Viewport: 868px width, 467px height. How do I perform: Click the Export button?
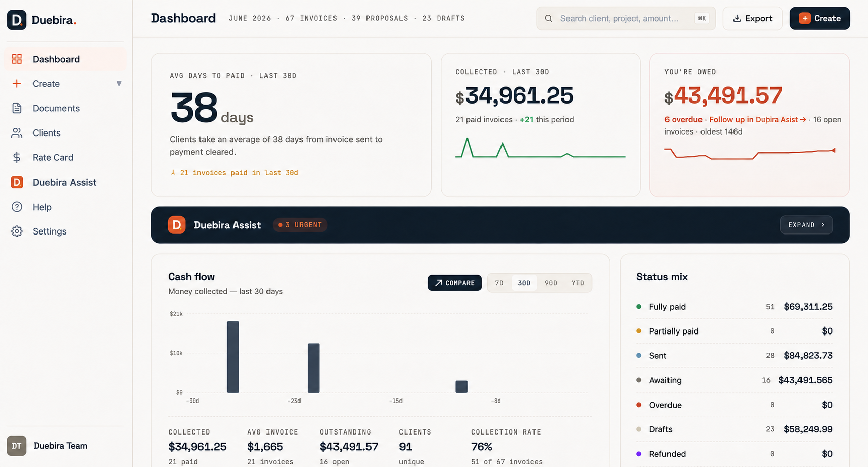pos(753,18)
